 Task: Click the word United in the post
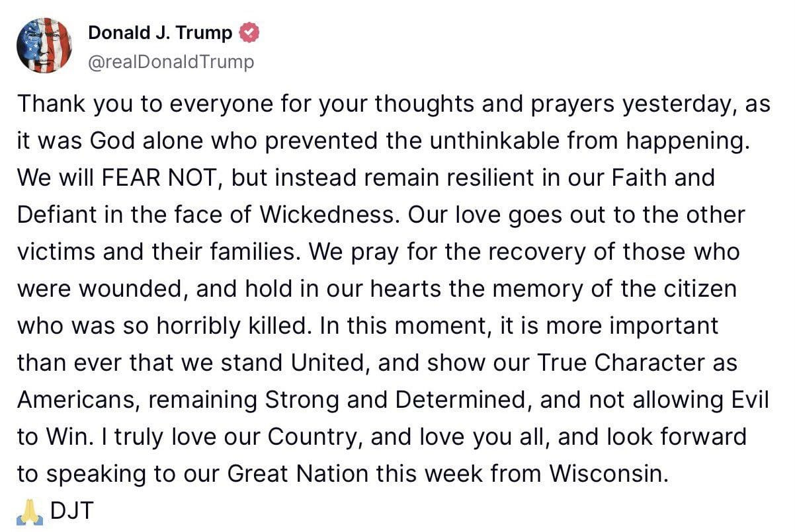322,363
